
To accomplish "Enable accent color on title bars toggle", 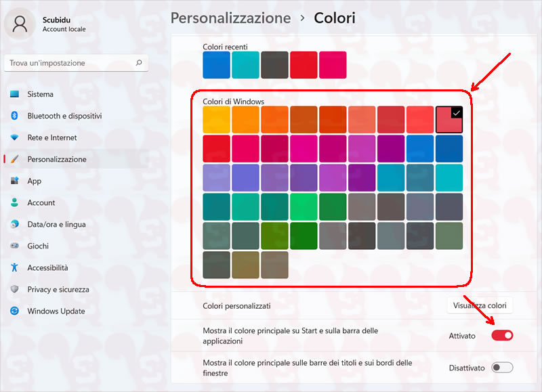I will pyautogui.click(x=502, y=368).
